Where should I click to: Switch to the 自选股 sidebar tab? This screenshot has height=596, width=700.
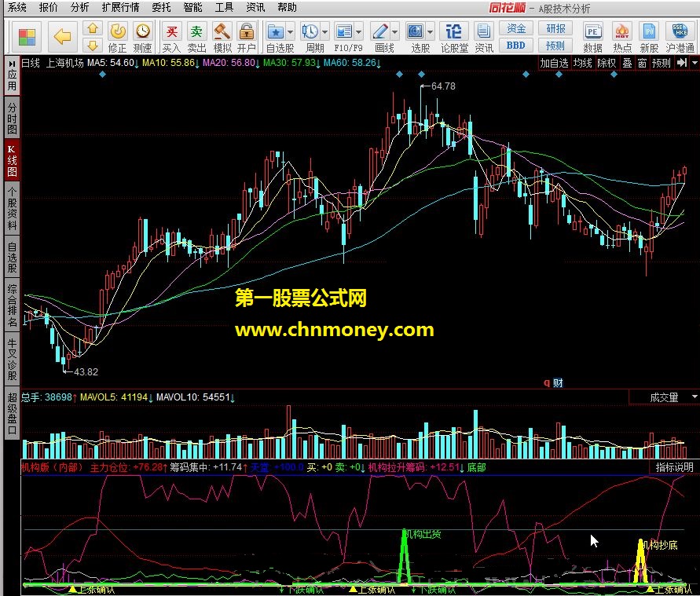pyautogui.click(x=12, y=257)
